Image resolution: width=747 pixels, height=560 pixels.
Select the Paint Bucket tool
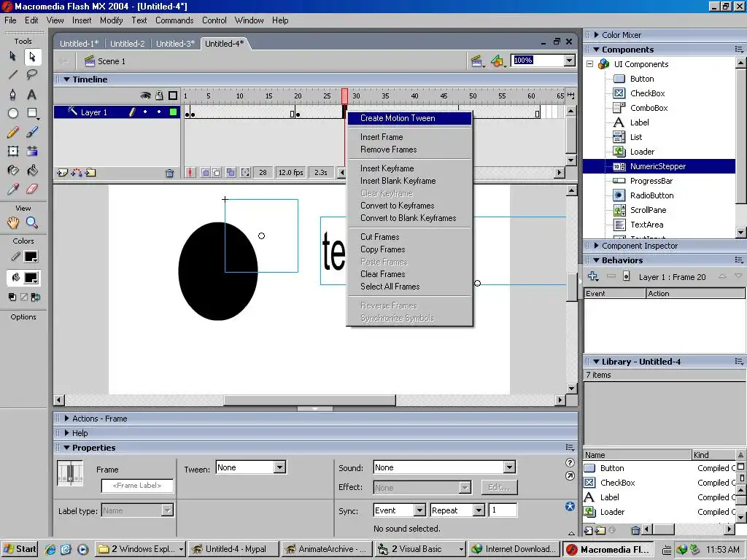pyautogui.click(x=32, y=170)
